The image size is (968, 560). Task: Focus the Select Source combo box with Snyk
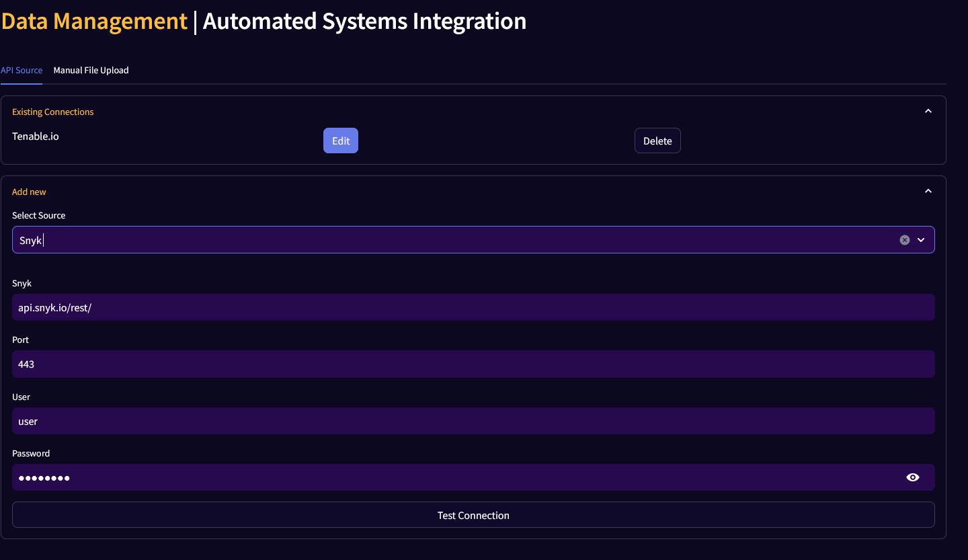coord(473,240)
